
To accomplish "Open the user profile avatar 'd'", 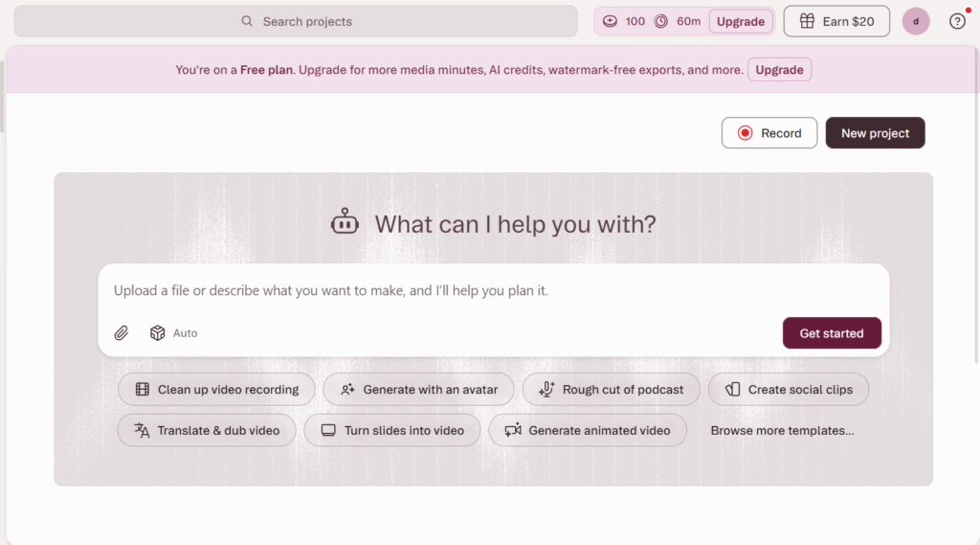I will (916, 21).
